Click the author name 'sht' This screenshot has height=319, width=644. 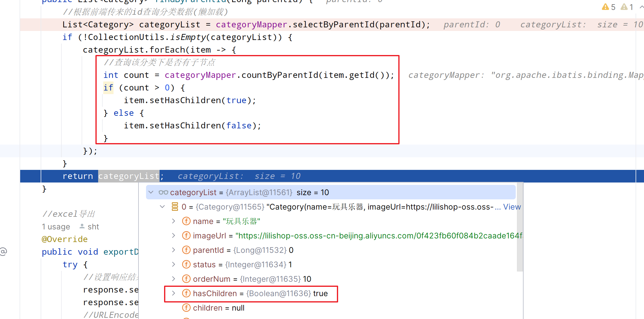pyautogui.click(x=93, y=227)
